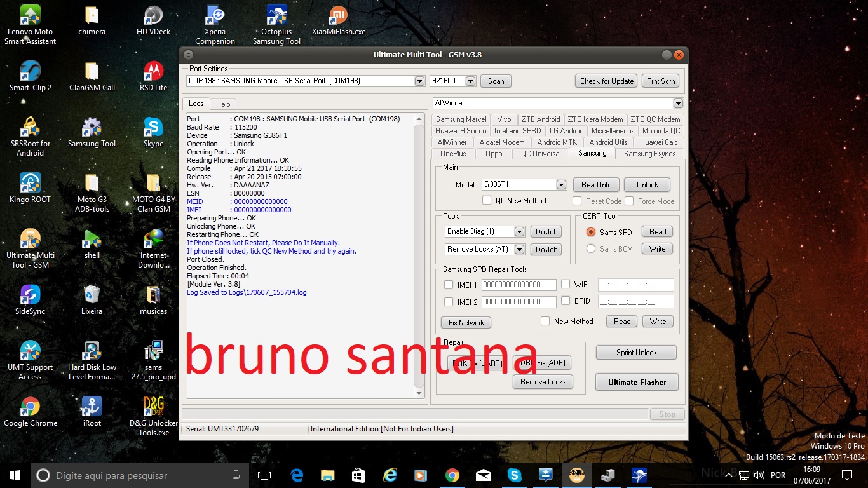This screenshot has height=488, width=868.
Task: Launch Smart-Clip 2 shortcut
Action: [30, 76]
